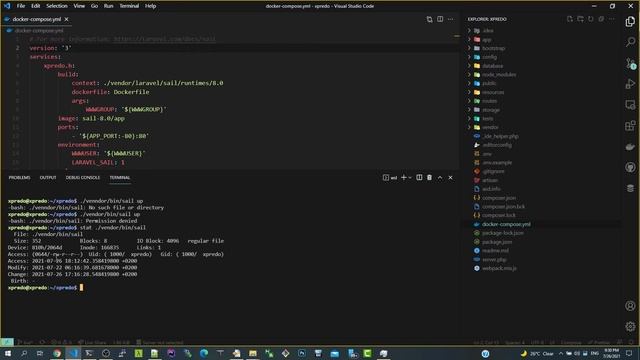The width and height of the screenshot is (640, 360).
Task: Open the Terminal menu
Action: pyautogui.click(x=129, y=6)
